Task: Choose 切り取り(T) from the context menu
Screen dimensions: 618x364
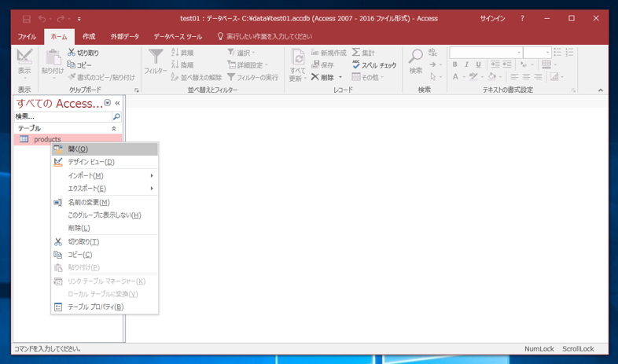Action: (105, 242)
